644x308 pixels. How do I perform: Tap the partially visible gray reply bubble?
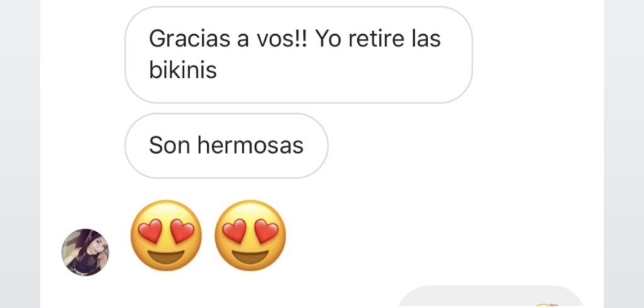(491, 297)
